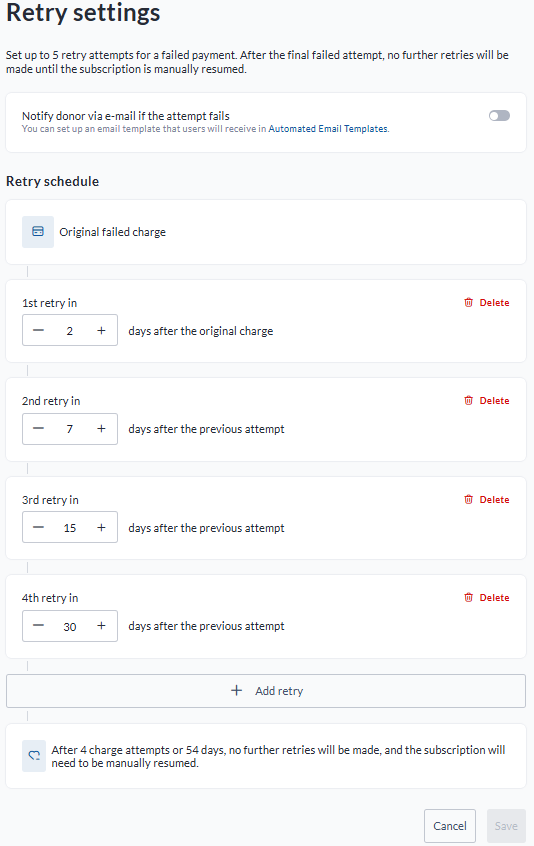Click the trash icon for the 3rd retry

pos(468,500)
